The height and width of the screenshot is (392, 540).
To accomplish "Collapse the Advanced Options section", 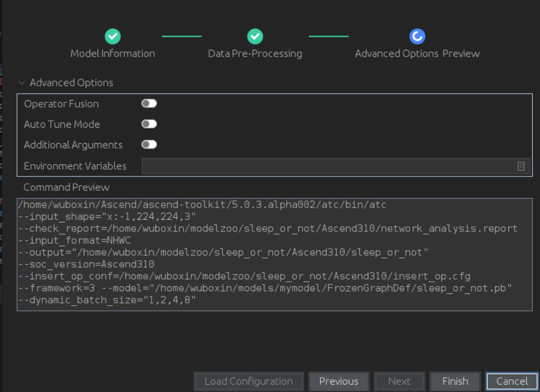I will [x=22, y=83].
